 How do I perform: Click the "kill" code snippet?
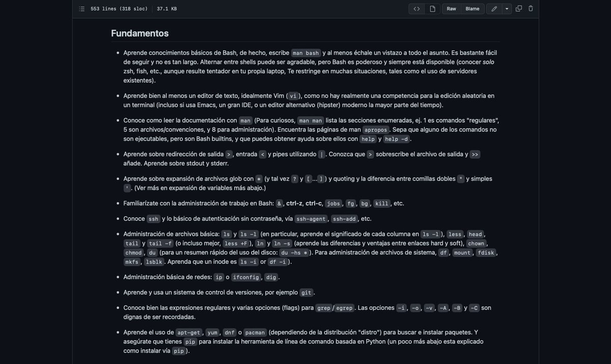pyautogui.click(x=381, y=204)
